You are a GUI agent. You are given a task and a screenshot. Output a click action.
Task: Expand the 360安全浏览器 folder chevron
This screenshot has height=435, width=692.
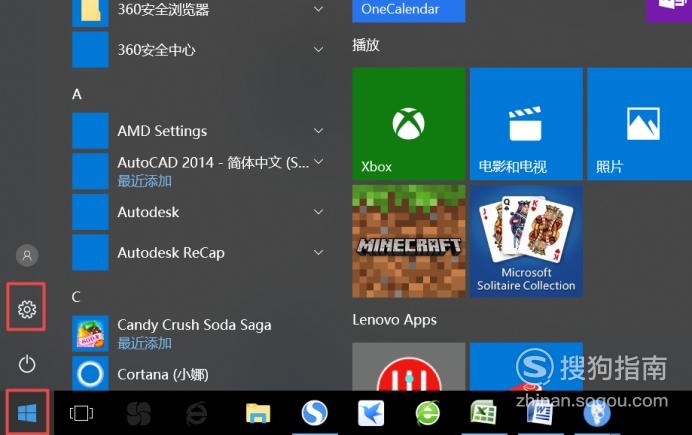318,9
